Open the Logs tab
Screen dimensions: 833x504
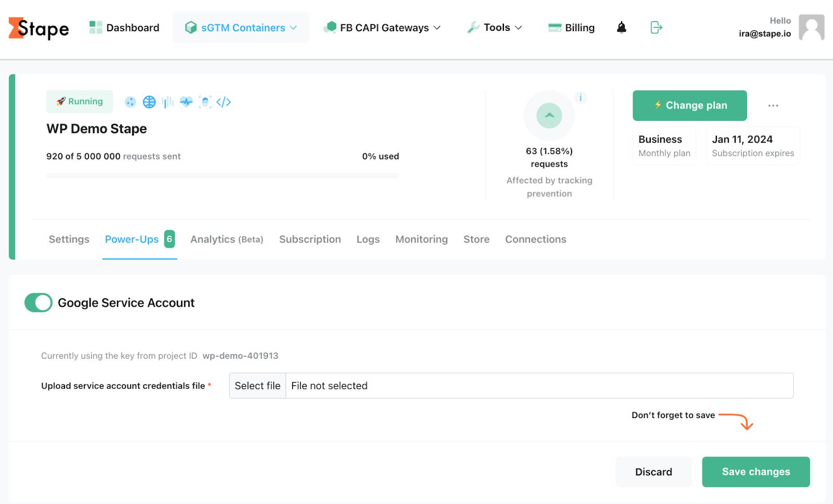(368, 239)
